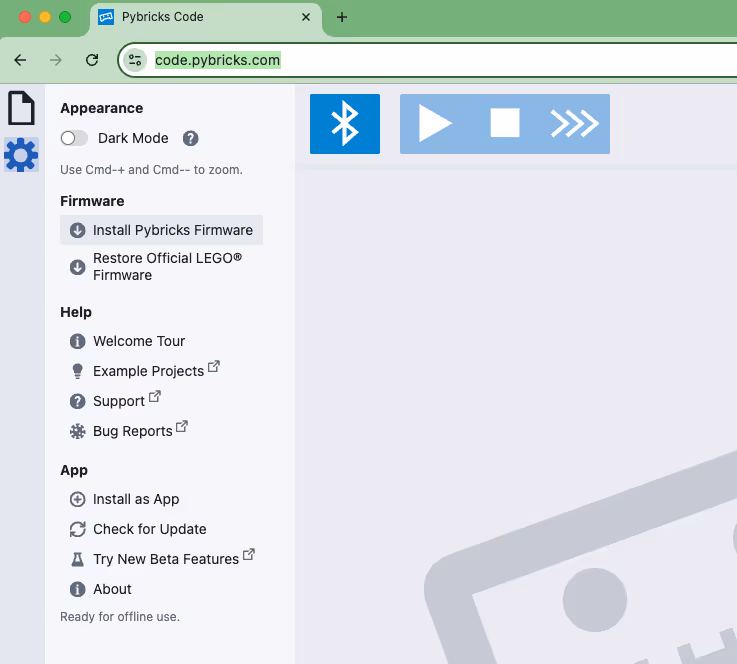The height and width of the screenshot is (664, 737).
Task: Click the Dark Mode help question icon
Action: point(190,138)
